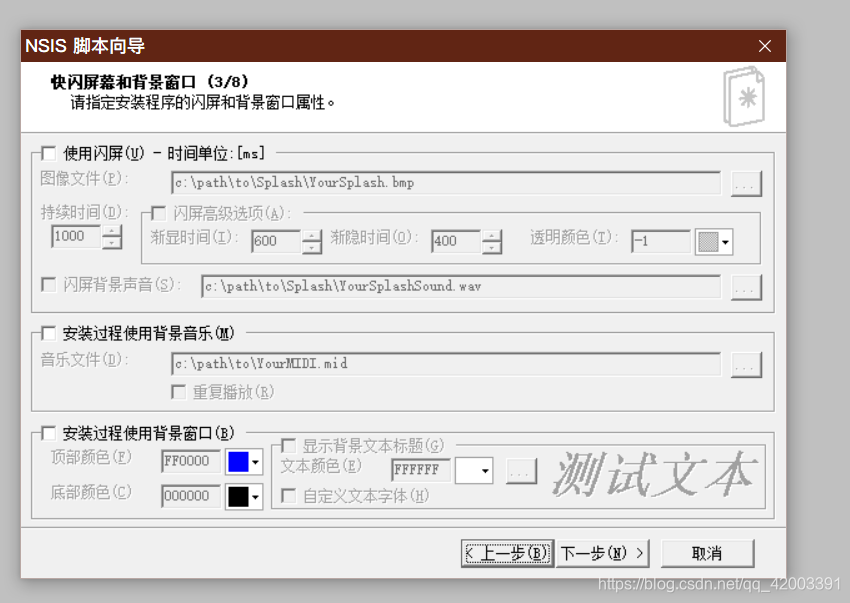
Task: Open the bottom color black dropdown
Action: (x=255, y=496)
